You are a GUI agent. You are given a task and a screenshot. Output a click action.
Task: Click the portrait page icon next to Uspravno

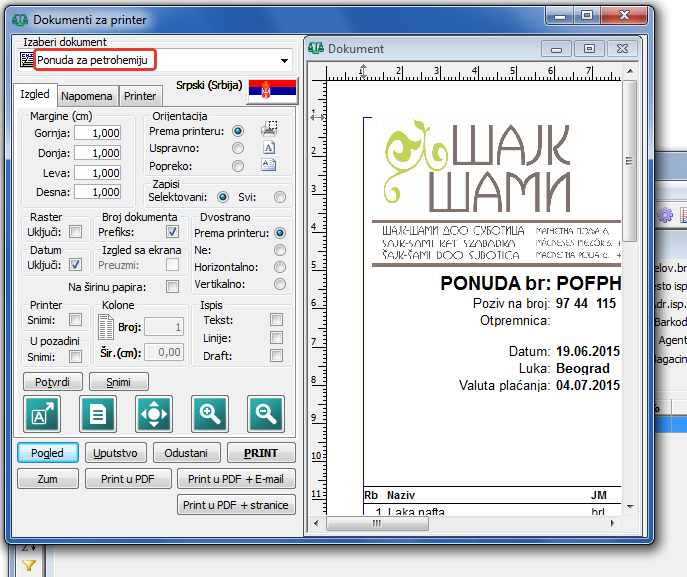click(268, 148)
